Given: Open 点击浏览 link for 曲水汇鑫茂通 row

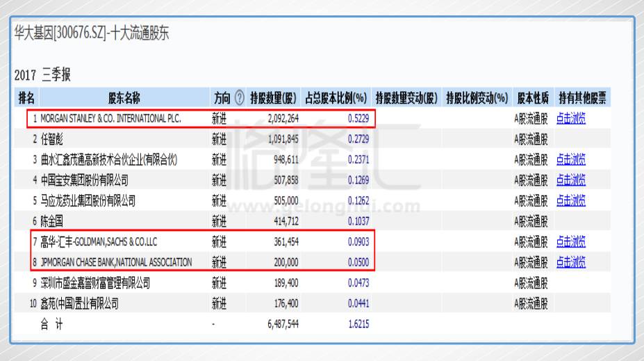Looking at the screenshot, I should pyautogui.click(x=570, y=160).
